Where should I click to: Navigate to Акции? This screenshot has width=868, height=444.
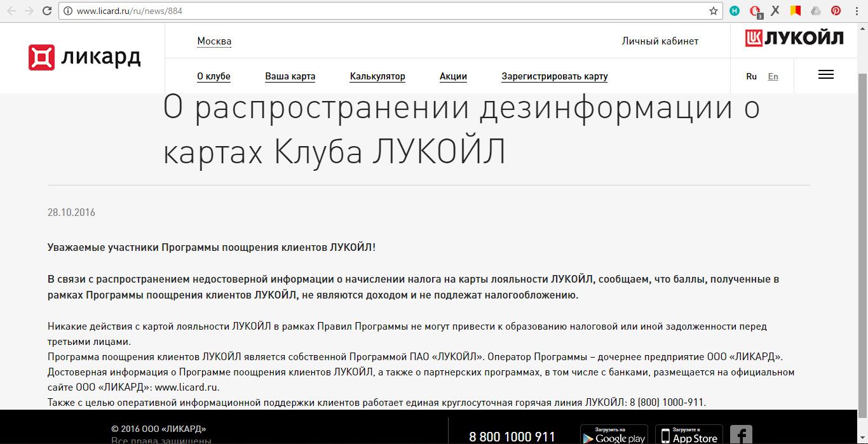point(453,76)
